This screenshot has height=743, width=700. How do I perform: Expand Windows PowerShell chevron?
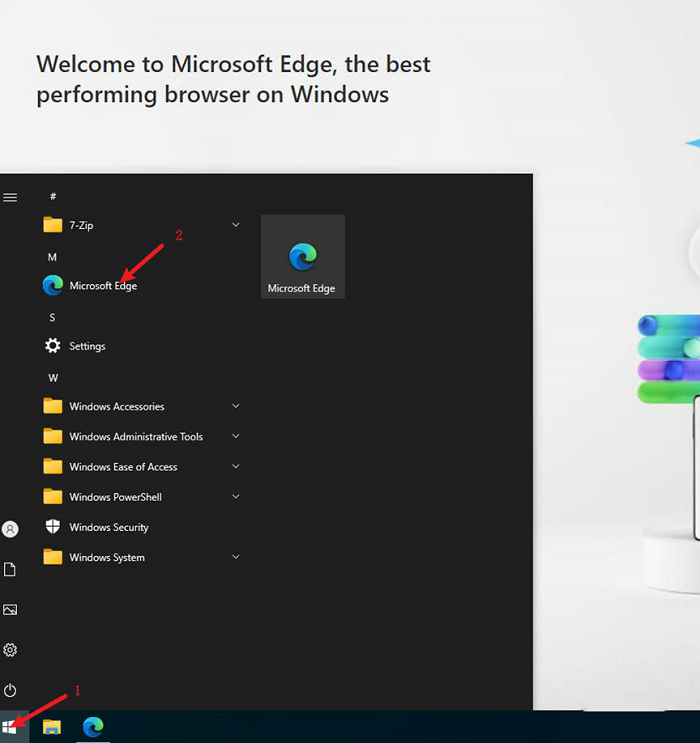pos(236,497)
